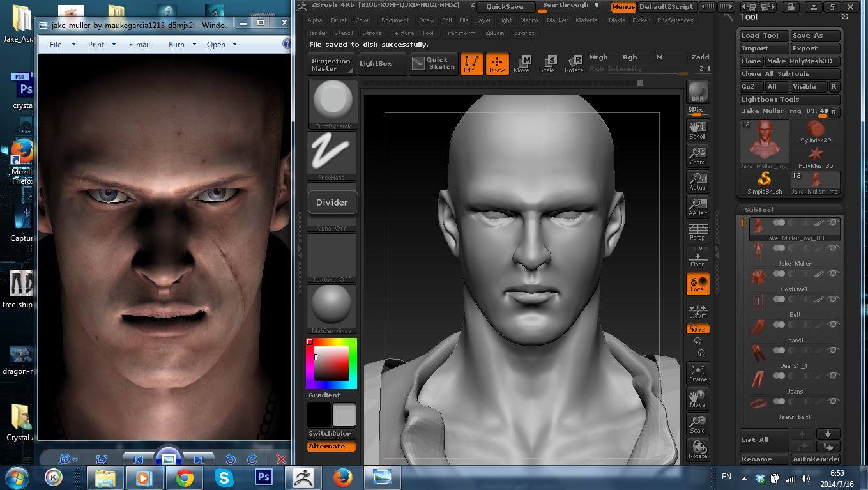
Task: Select Jake Muller subtool row
Action: click(x=795, y=254)
